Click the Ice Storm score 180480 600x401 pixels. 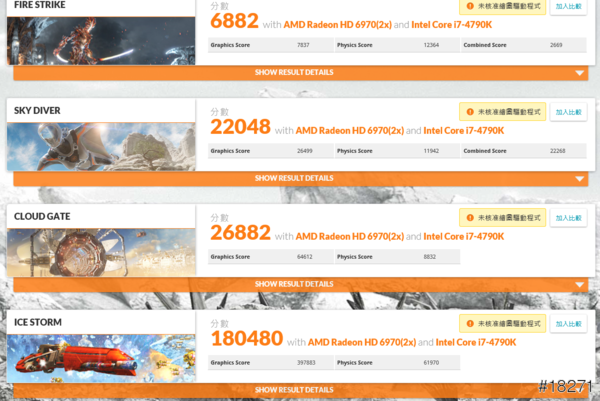pyautogui.click(x=247, y=339)
